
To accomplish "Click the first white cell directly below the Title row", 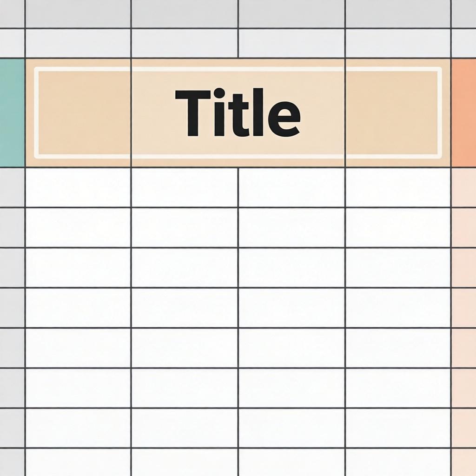I will (78, 187).
